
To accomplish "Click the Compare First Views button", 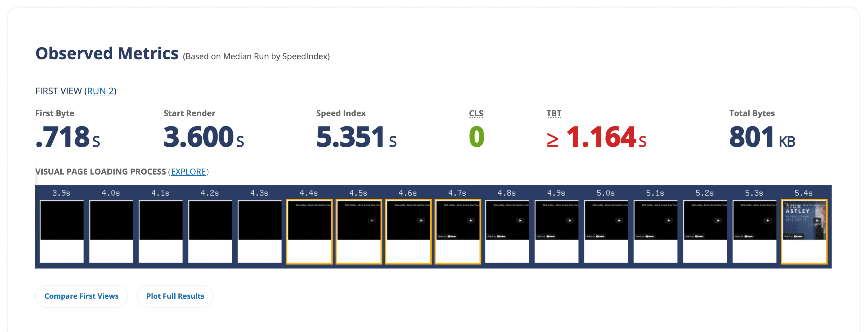I will click(82, 296).
